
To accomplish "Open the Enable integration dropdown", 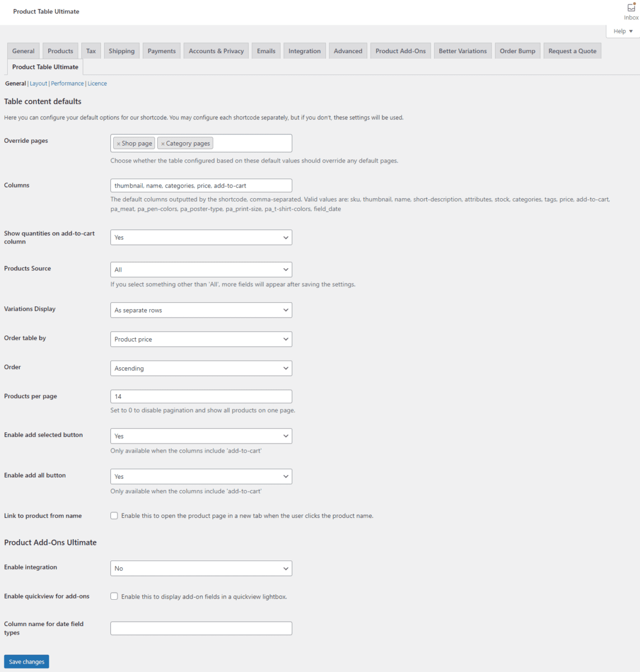I will coord(201,568).
